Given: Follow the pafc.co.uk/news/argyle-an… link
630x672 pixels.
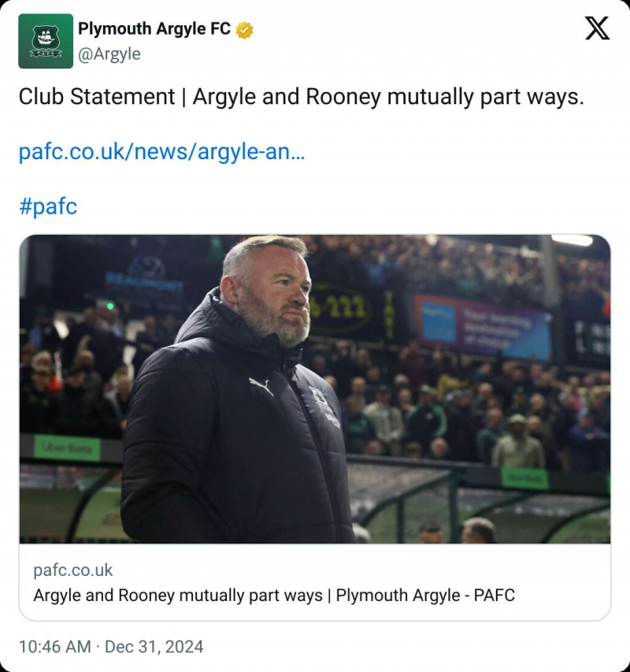Looking at the screenshot, I should 161,152.
